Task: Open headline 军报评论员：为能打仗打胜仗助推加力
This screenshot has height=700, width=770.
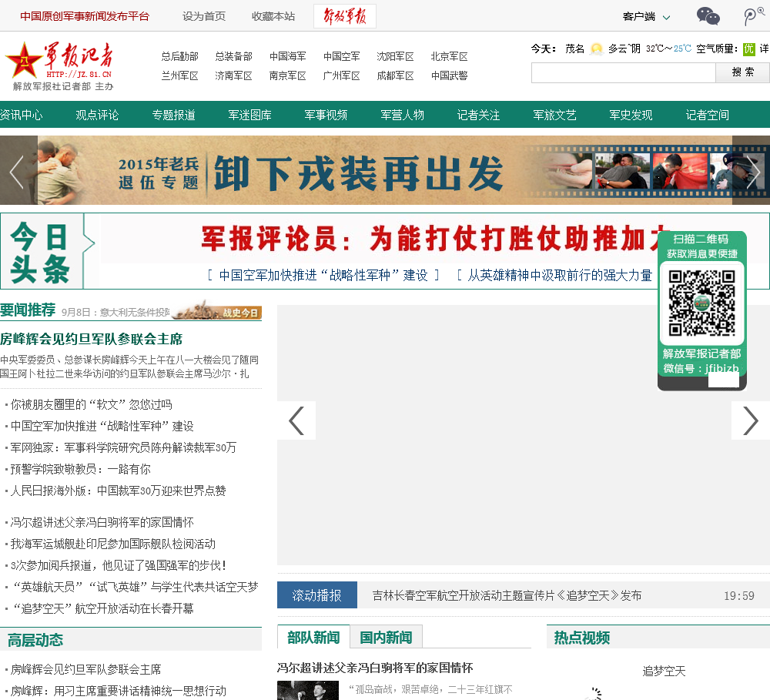Action: pyautogui.click(x=430, y=239)
